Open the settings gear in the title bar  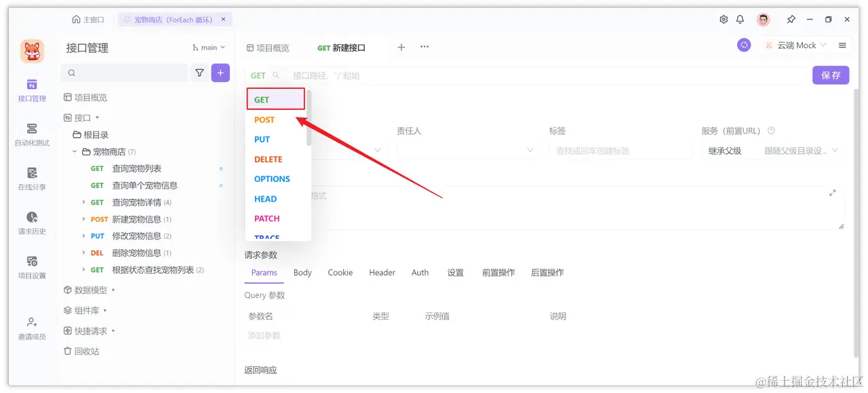click(722, 19)
